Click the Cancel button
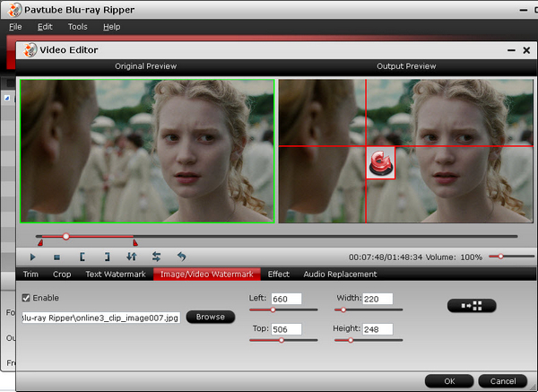Image resolution: width=538 pixels, height=392 pixels. point(503,381)
